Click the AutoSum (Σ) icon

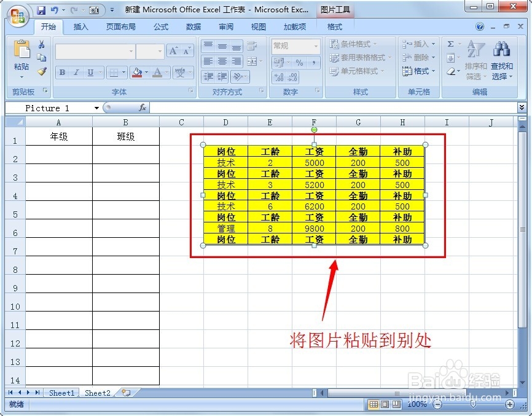450,44
